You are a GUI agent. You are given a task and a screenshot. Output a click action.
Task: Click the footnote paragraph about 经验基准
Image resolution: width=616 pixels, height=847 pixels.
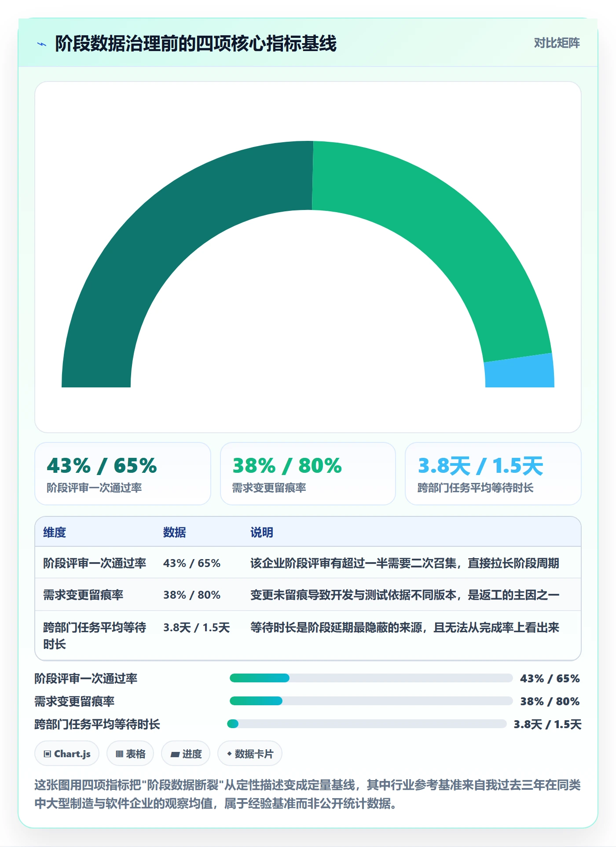[x=308, y=794]
